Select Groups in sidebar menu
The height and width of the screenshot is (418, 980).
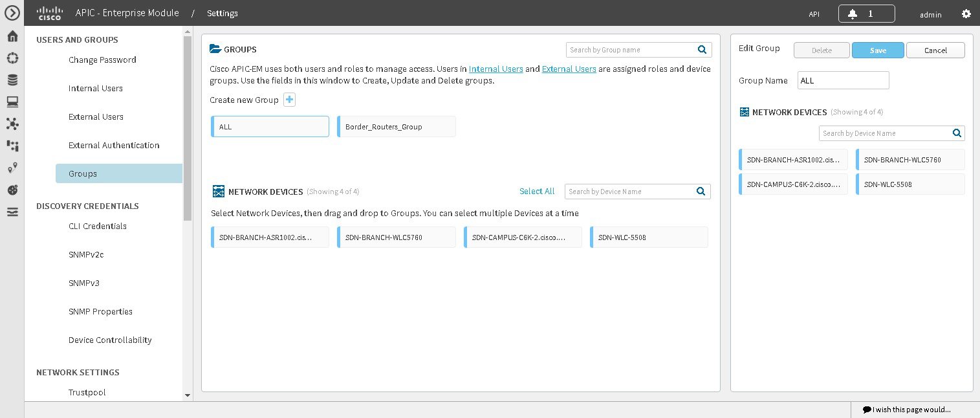point(119,173)
